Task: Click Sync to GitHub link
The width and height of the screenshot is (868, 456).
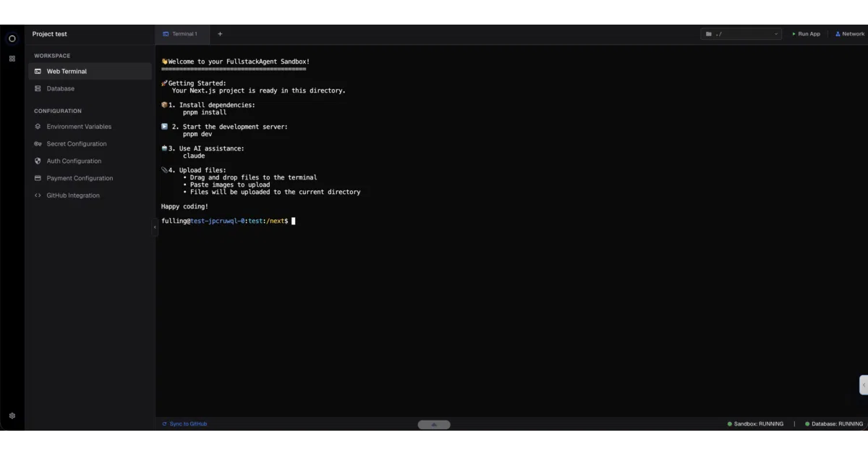Action: click(184, 424)
